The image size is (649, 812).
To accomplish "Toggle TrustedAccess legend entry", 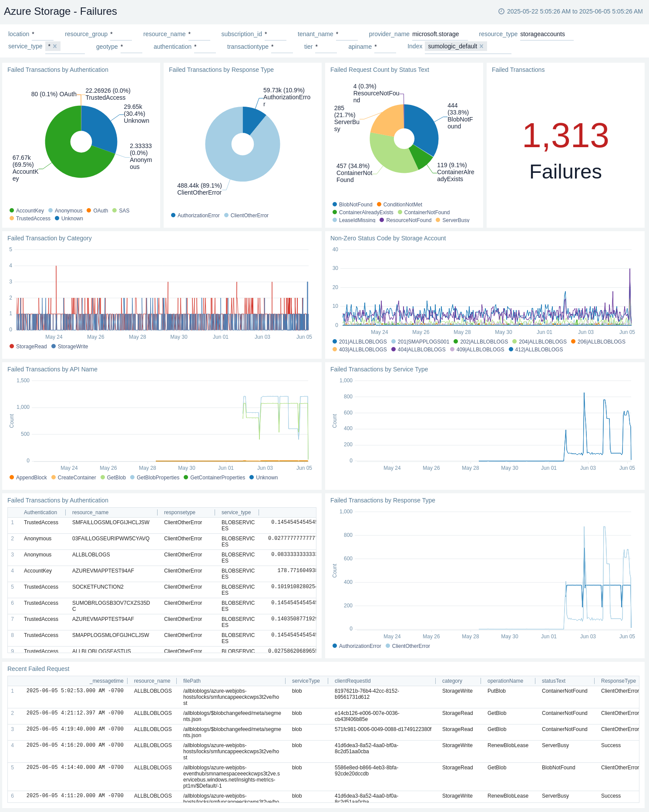I will [x=30, y=219].
